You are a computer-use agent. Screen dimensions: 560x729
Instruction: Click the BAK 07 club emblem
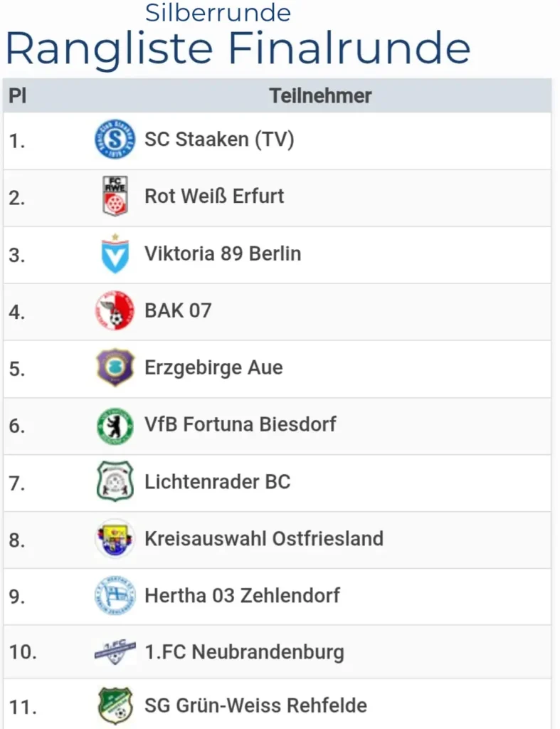point(115,310)
